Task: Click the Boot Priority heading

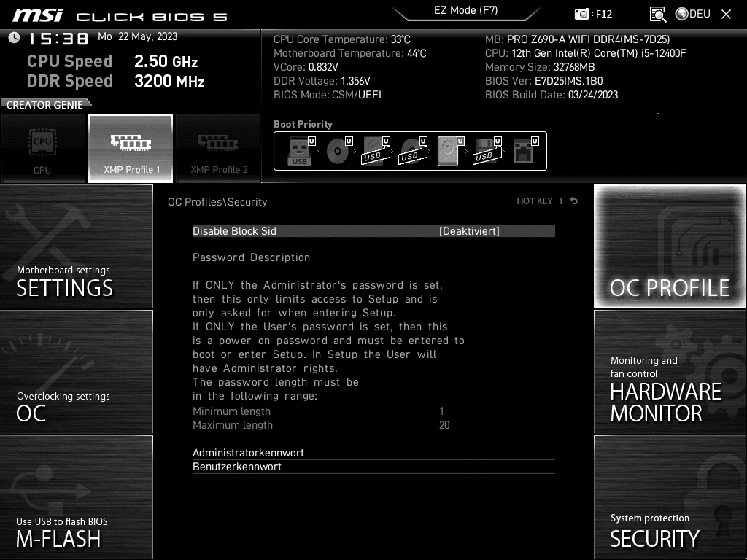Action: tap(303, 124)
